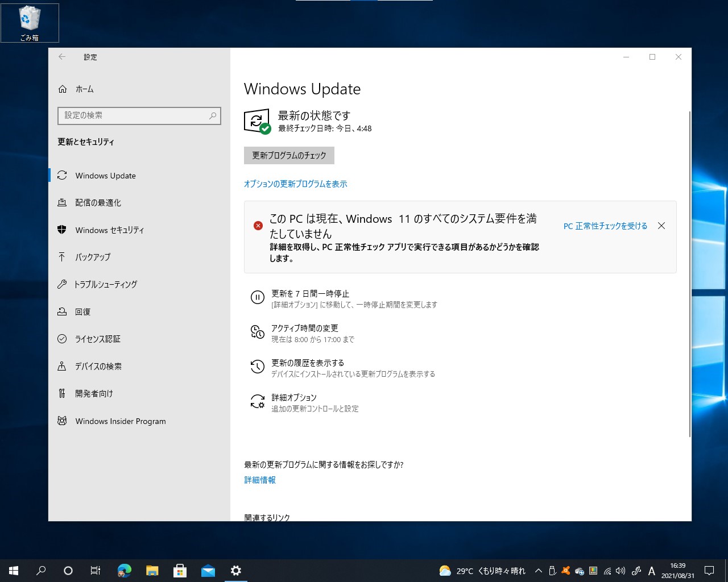Open Mail app from taskbar
728x582 pixels.
(208, 571)
